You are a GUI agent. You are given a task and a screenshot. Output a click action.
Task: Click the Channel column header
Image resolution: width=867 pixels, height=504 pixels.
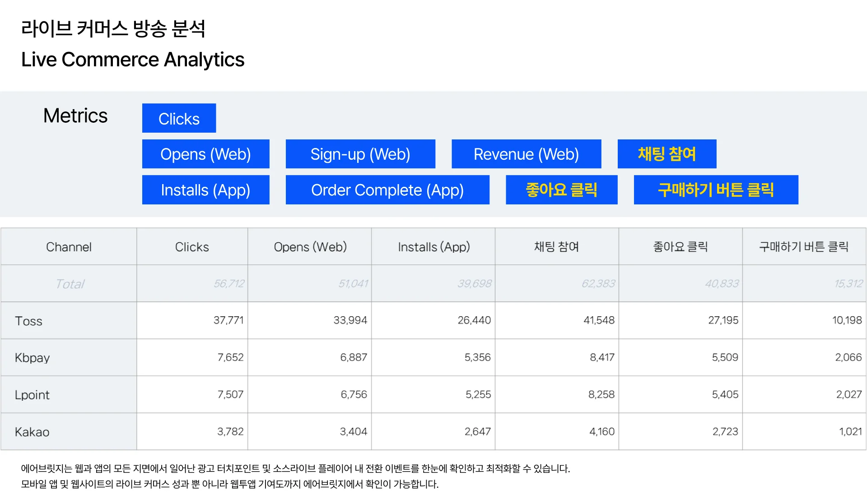click(69, 247)
